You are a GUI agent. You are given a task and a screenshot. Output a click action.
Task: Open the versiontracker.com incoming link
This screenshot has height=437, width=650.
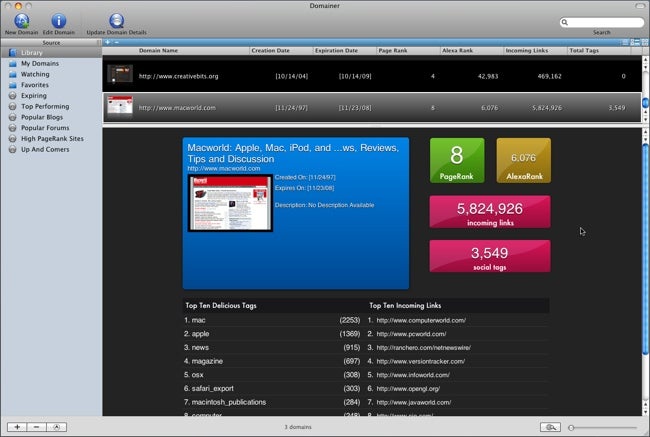coord(421,361)
